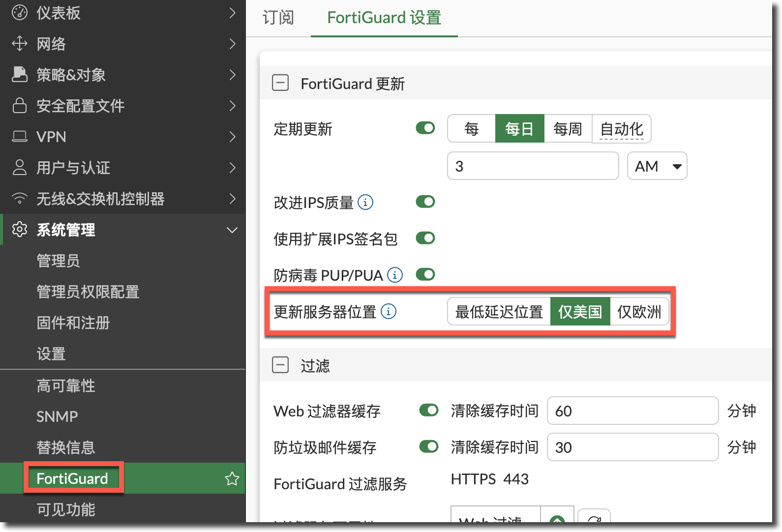Viewport: 782px width, 532px height.
Task: Toggle the 定期更新 switch off
Action: tap(425, 128)
